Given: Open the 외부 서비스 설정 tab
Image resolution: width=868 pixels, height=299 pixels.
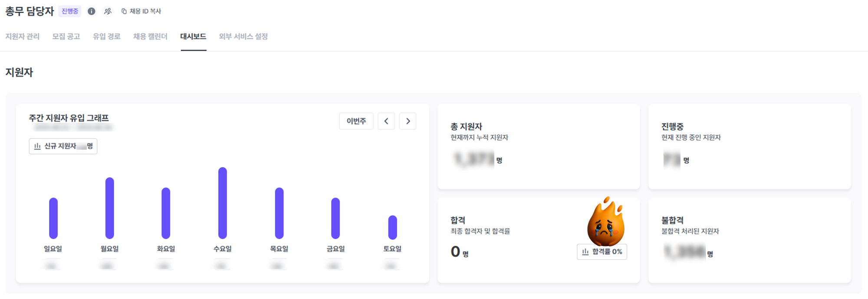Looking at the screenshot, I should click(x=243, y=36).
